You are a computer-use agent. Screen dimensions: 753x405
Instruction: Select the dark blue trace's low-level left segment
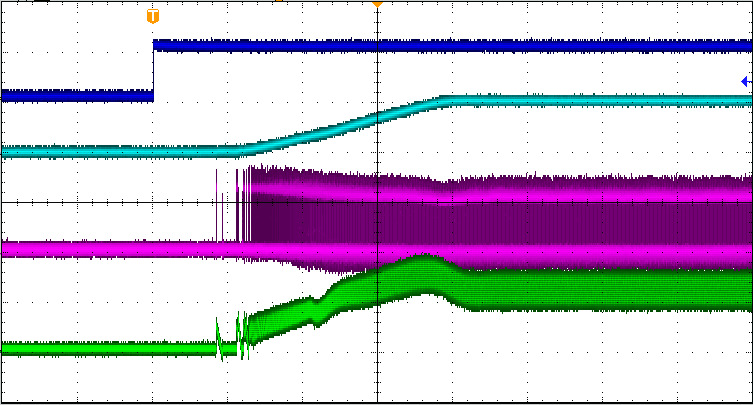coord(75,96)
